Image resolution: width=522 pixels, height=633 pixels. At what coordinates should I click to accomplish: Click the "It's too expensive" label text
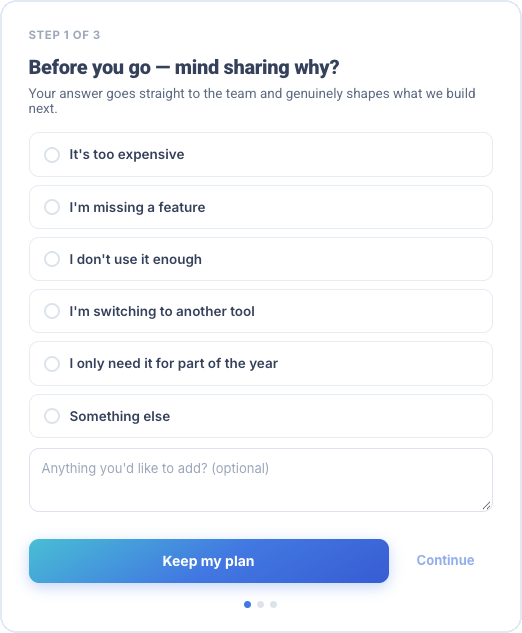click(127, 155)
